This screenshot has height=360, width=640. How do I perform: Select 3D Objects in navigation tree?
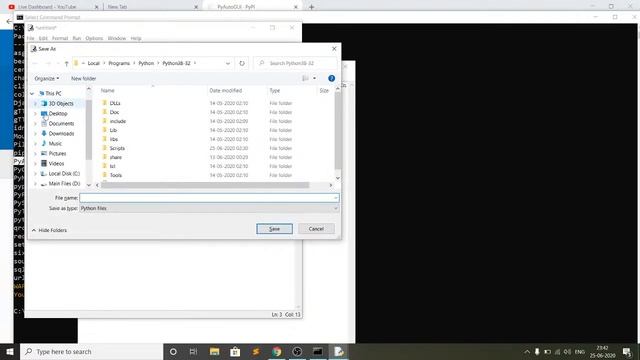(61, 104)
